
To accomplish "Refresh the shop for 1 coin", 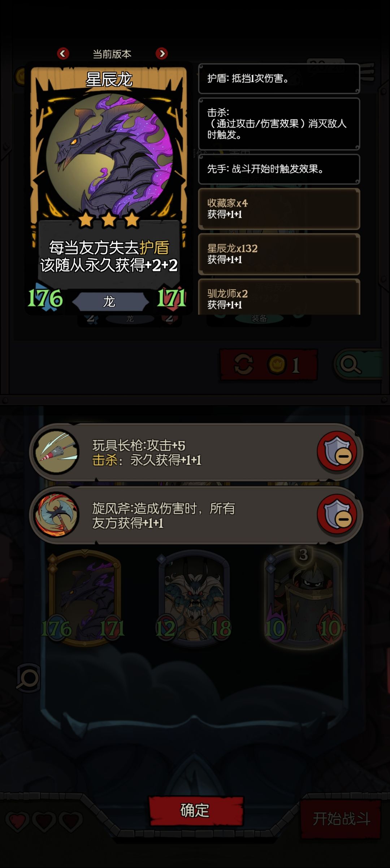I will [x=269, y=365].
